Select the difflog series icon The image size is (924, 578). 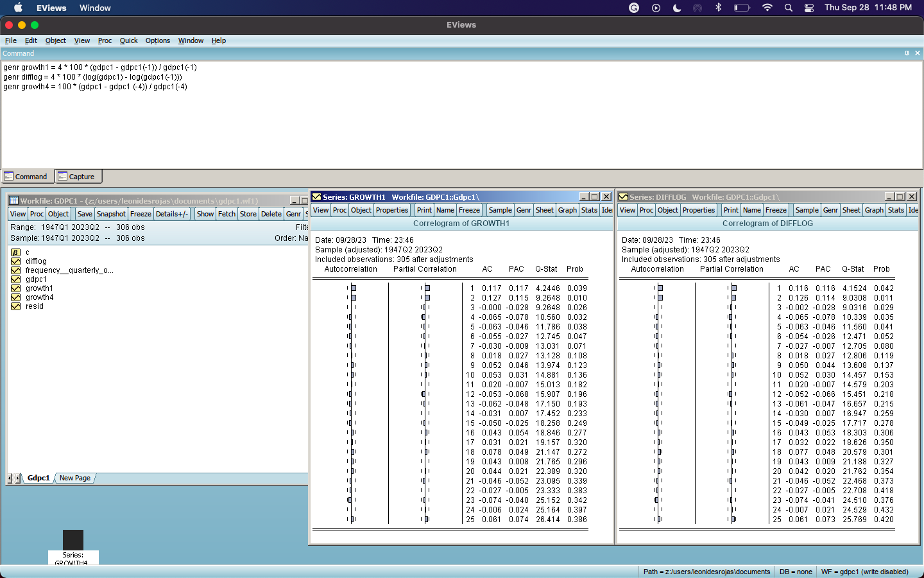[15, 261]
